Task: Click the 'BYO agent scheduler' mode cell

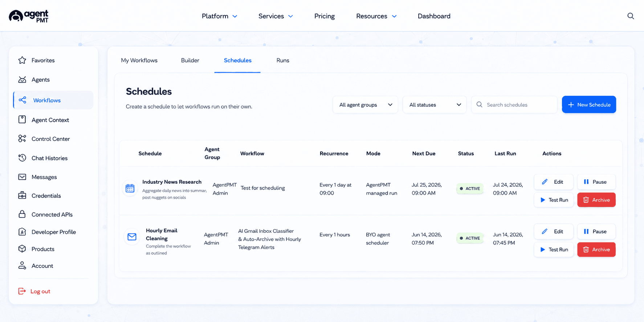Action: pyautogui.click(x=378, y=239)
